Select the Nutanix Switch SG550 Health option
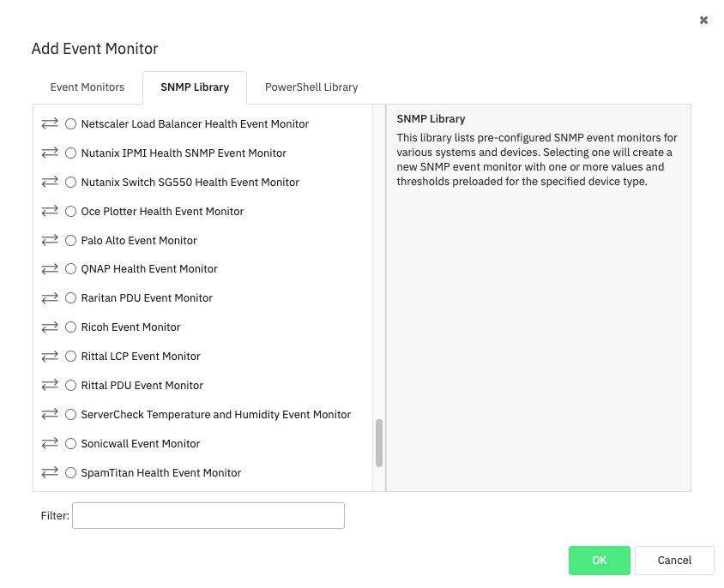Screen dimensions: 724x588 [70, 182]
